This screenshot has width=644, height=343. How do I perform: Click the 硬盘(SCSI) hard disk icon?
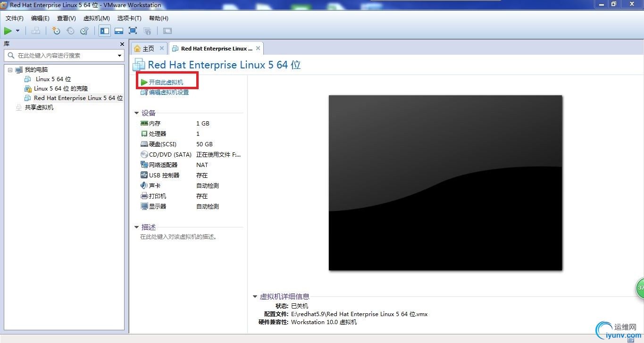(144, 144)
